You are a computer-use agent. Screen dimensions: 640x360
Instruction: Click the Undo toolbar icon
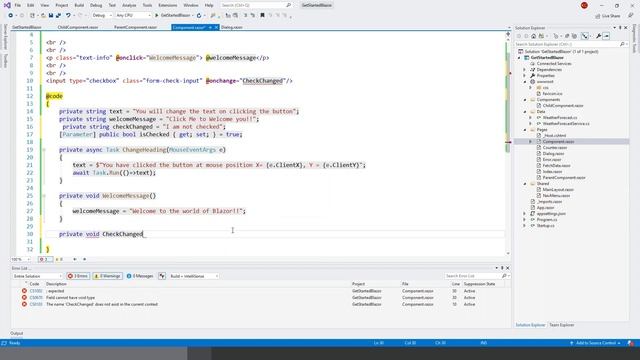coord(68,16)
